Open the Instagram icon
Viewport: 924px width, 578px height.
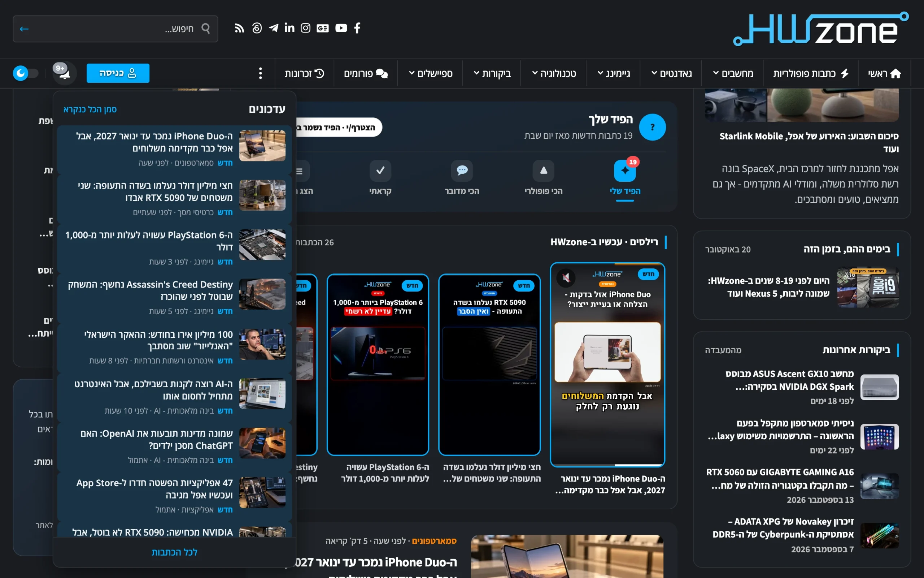pyautogui.click(x=305, y=28)
